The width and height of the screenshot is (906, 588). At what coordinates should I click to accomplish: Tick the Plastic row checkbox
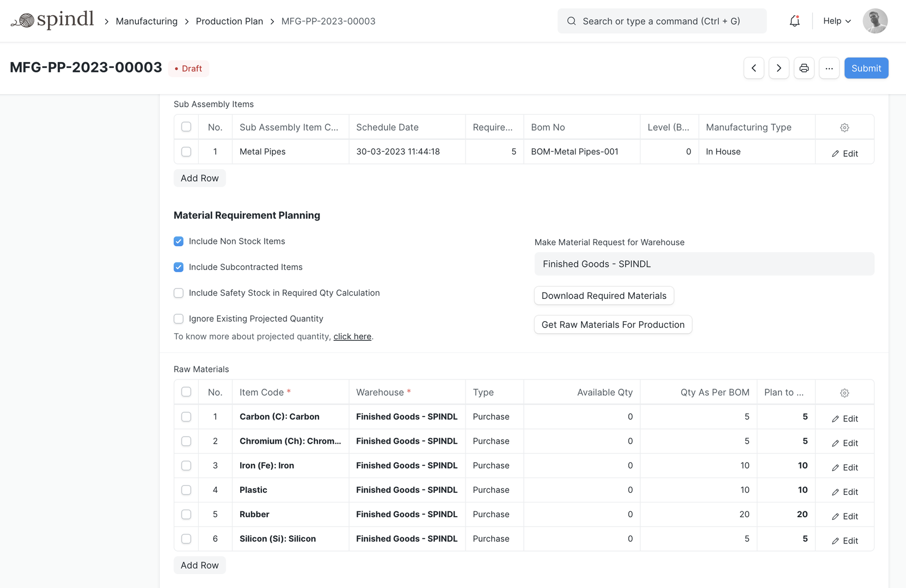(186, 490)
